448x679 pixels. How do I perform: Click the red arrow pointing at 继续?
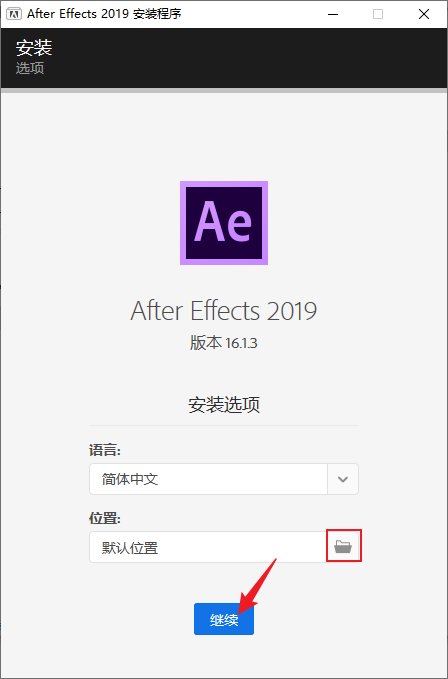coord(257,586)
